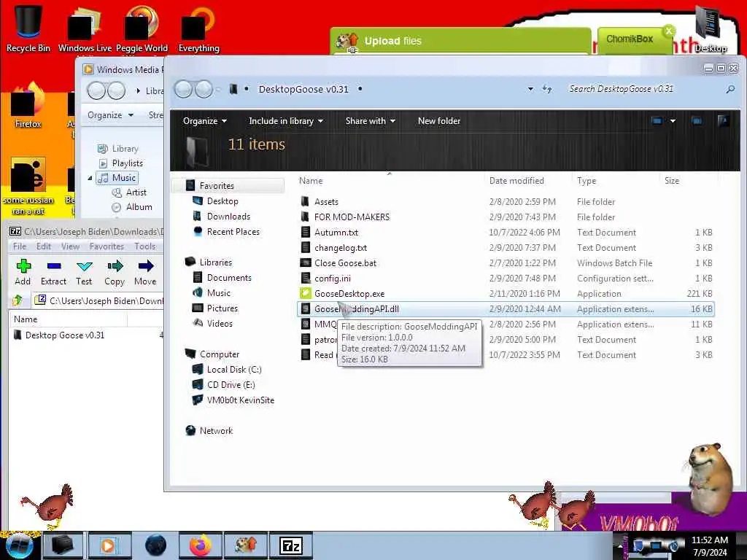Image resolution: width=747 pixels, height=560 pixels.
Task: Click the help icon in Explorer toolbar
Action: (723, 121)
